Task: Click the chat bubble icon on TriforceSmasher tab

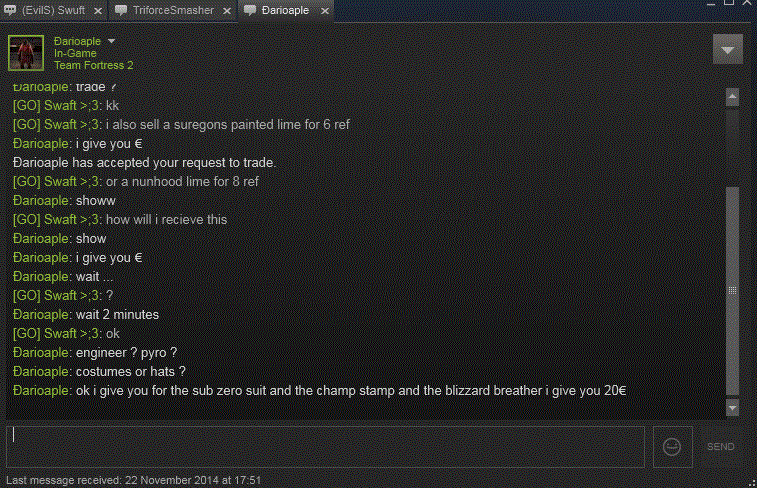Action: (x=121, y=10)
